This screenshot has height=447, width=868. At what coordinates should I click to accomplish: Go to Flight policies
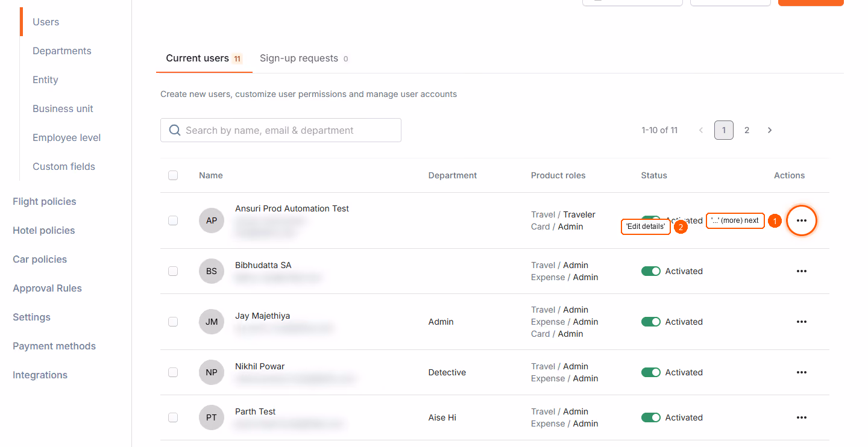pyautogui.click(x=45, y=201)
